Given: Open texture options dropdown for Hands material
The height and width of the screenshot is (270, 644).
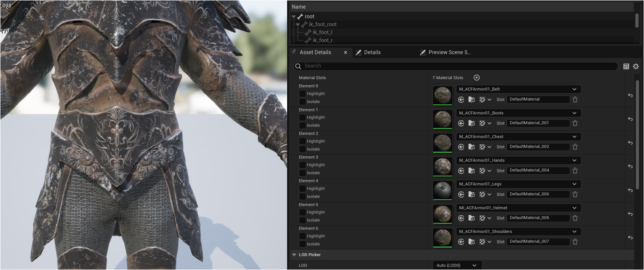Looking at the screenshot, I should pos(485,171).
